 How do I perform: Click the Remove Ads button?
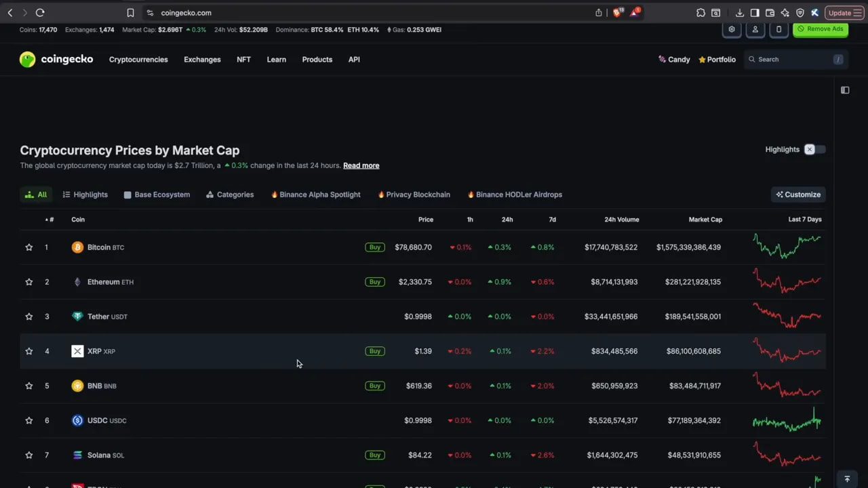821,29
